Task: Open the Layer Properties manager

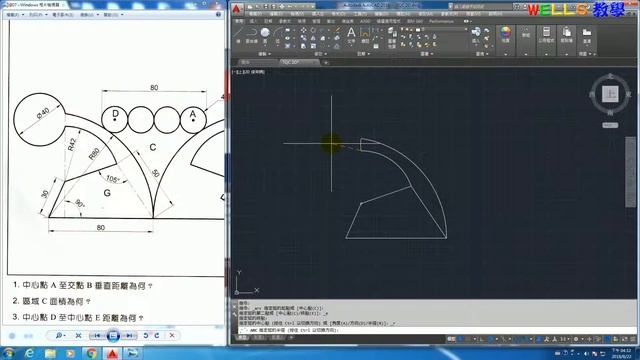Action: click(392, 38)
